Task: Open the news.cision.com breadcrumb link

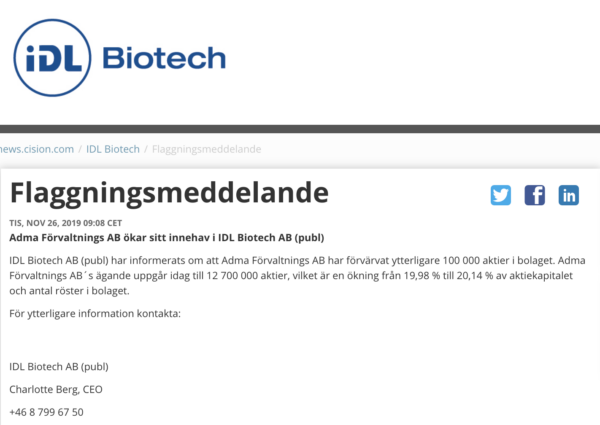Action: click(37, 149)
